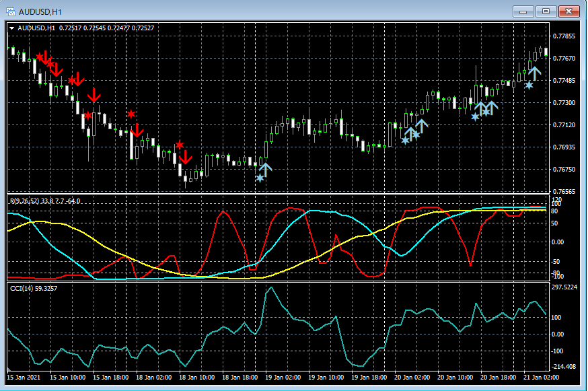Image resolution: width=588 pixels, height=391 pixels.
Task: Close the AUDUSD,H1 chart window
Action: 568,11
